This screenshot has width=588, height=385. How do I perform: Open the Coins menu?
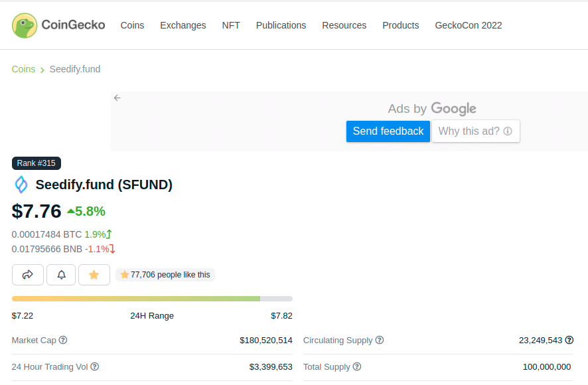(132, 25)
